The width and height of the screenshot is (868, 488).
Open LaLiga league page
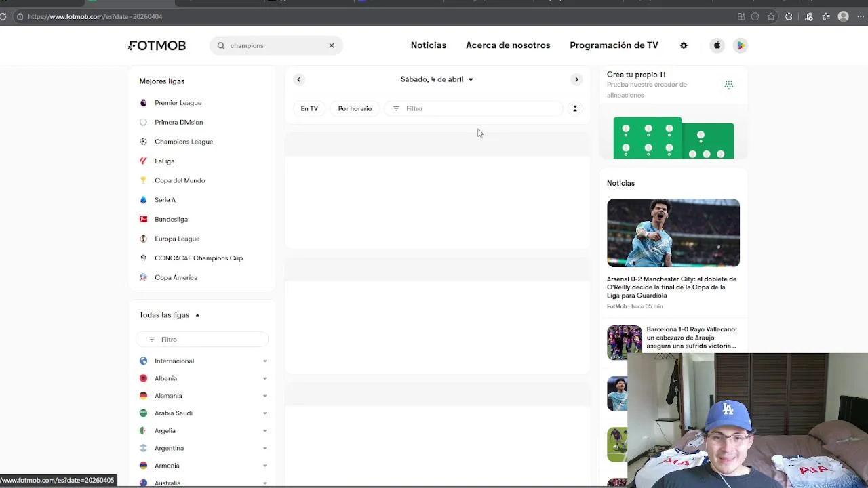(x=164, y=161)
